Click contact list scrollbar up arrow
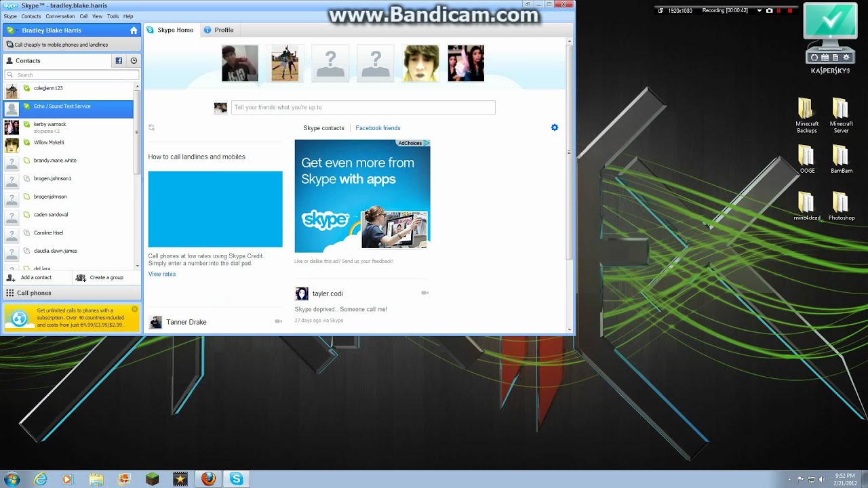The image size is (868, 488). pyautogui.click(x=138, y=86)
